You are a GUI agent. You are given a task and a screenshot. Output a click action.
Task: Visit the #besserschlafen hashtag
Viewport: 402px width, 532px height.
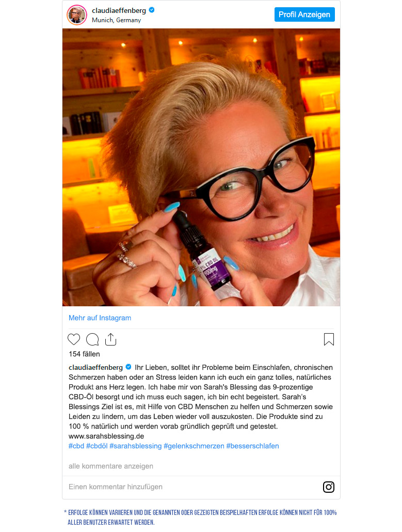pos(252,446)
